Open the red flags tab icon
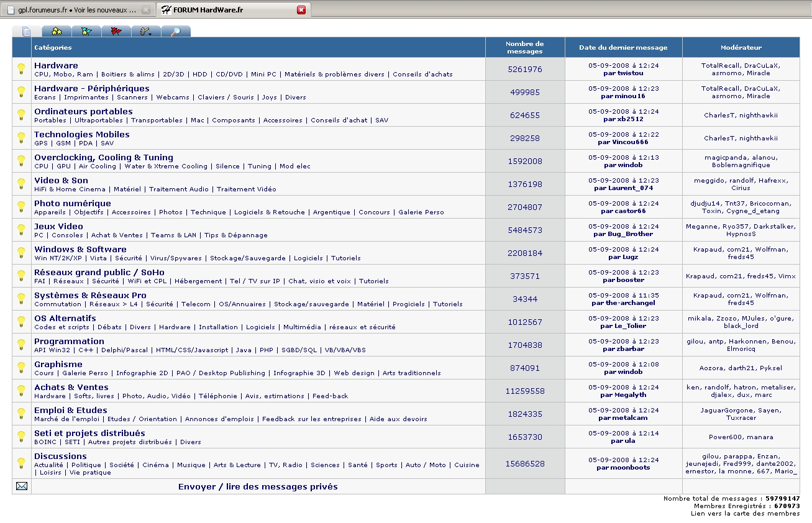812x523 pixels. click(116, 31)
